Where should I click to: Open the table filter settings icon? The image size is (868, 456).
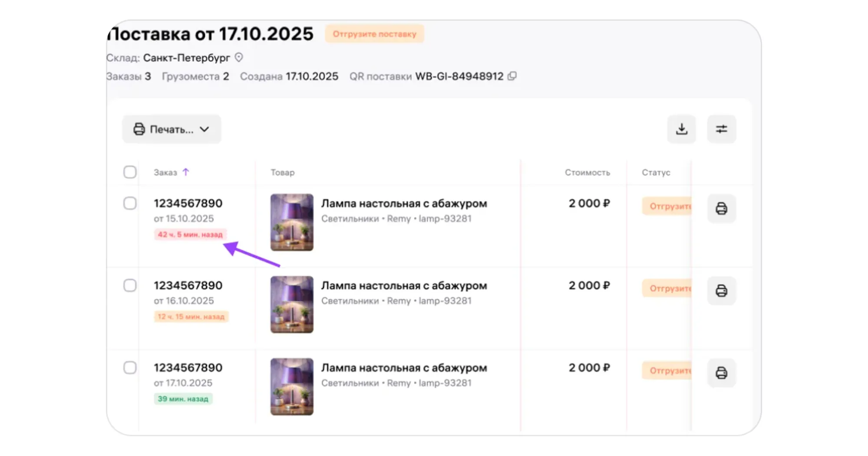(x=721, y=129)
